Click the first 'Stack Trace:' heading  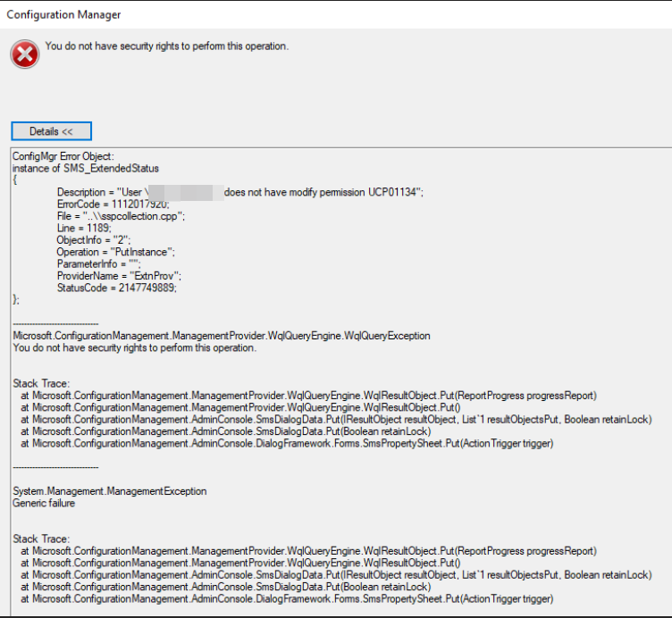coord(41,383)
